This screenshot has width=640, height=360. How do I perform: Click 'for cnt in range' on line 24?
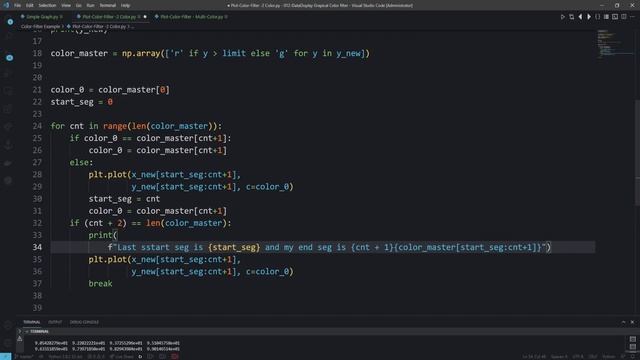[89, 126]
